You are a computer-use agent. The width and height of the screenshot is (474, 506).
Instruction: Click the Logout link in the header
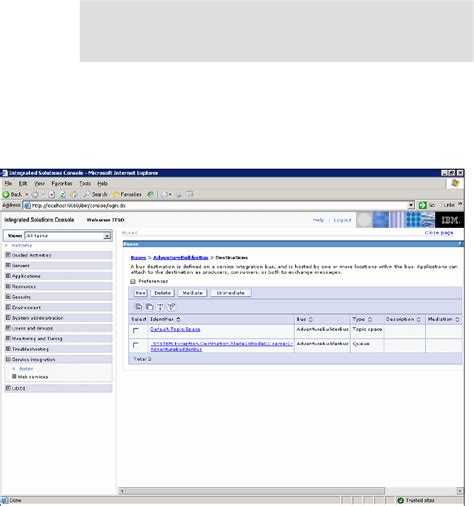pyautogui.click(x=342, y=220)
